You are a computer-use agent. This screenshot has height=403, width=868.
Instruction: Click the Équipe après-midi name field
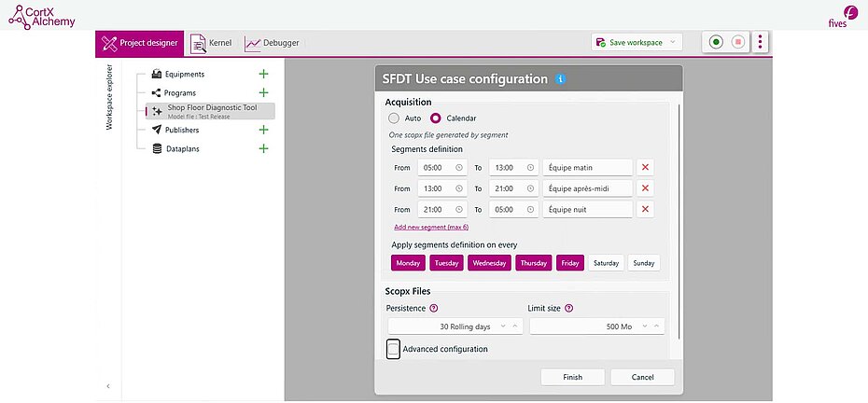click(587, 188)
